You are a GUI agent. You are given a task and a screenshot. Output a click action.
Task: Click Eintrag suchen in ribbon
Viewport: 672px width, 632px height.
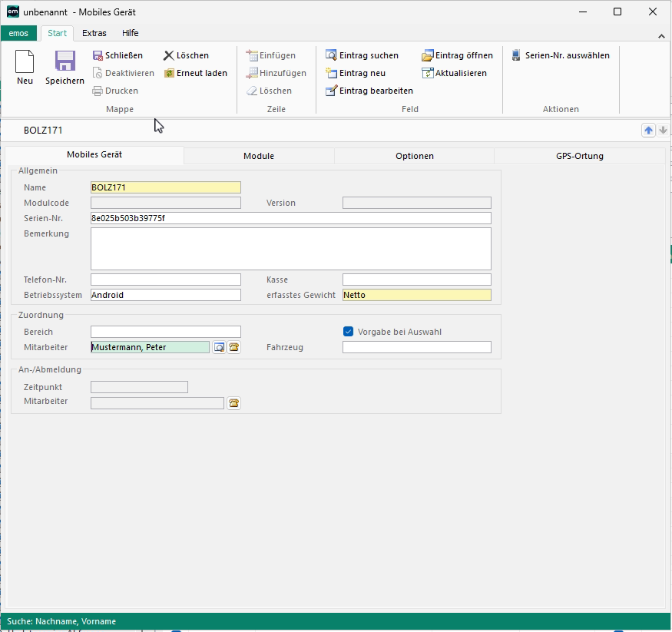point(362,55)
